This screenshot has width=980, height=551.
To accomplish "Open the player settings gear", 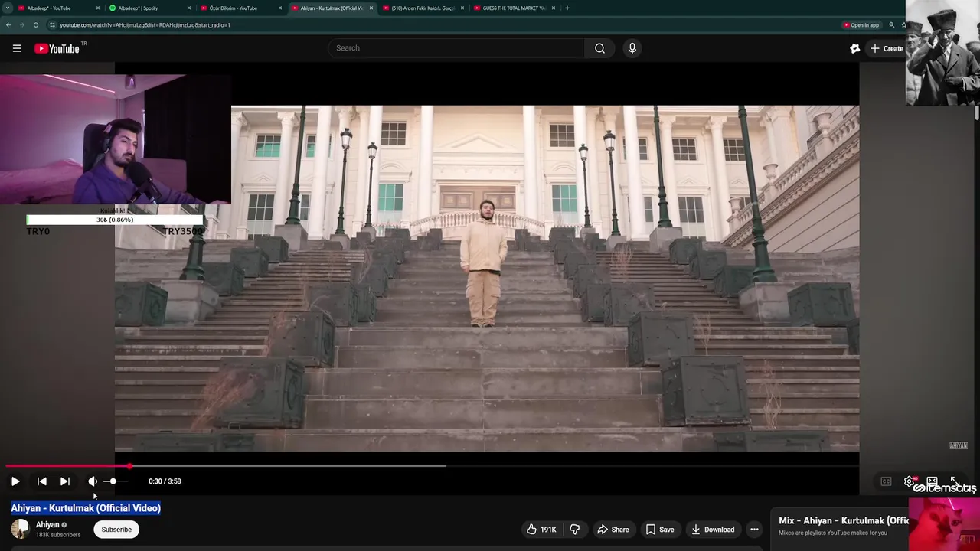I will (x=909, y=481).
